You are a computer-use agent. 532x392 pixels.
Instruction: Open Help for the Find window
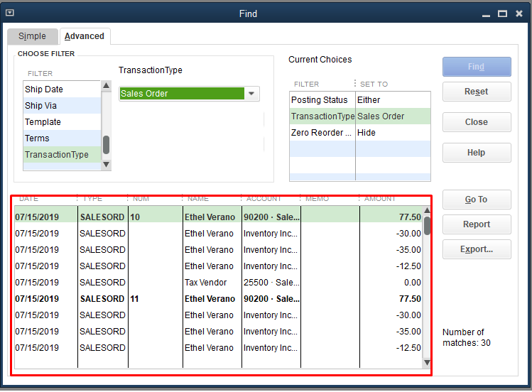click(477, 153)
